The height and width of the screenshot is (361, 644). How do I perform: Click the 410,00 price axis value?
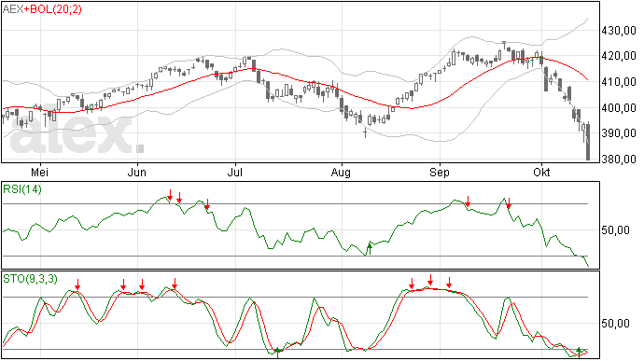click(x=619, y=82)
